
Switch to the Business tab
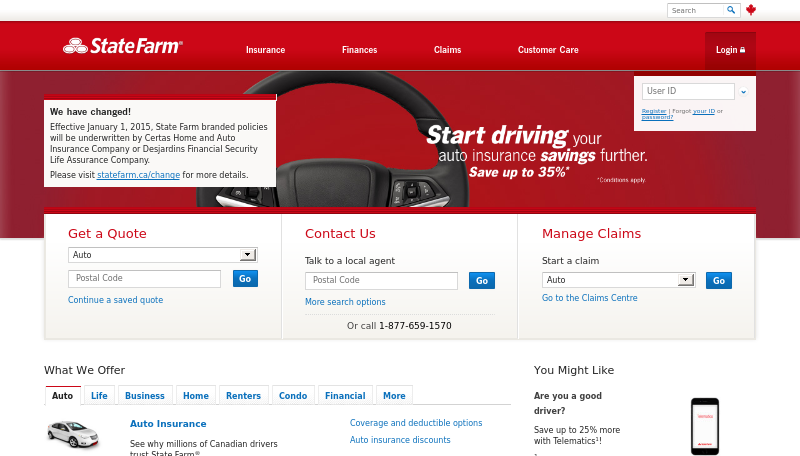coord(145,395)
